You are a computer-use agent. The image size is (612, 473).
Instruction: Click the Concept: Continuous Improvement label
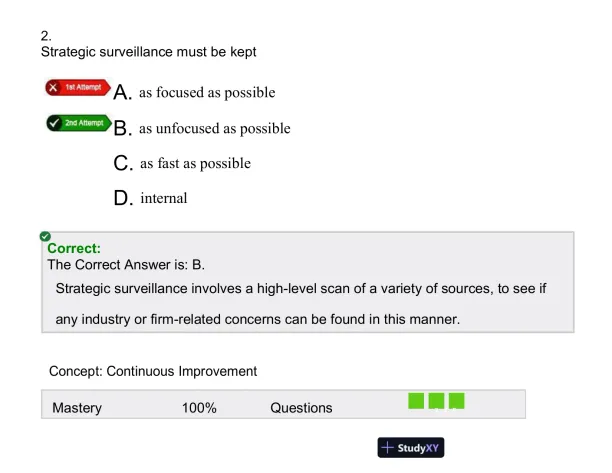(153, 371)
